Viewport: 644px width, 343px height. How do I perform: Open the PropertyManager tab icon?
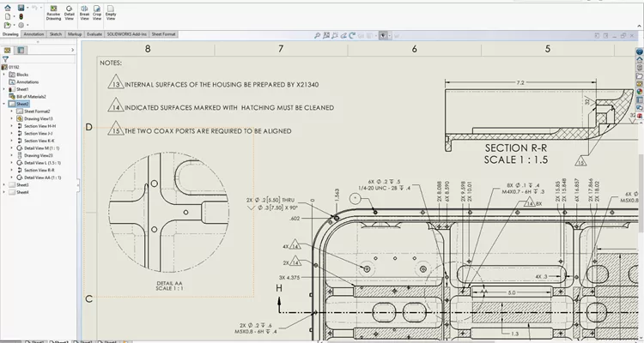(21, 50)
